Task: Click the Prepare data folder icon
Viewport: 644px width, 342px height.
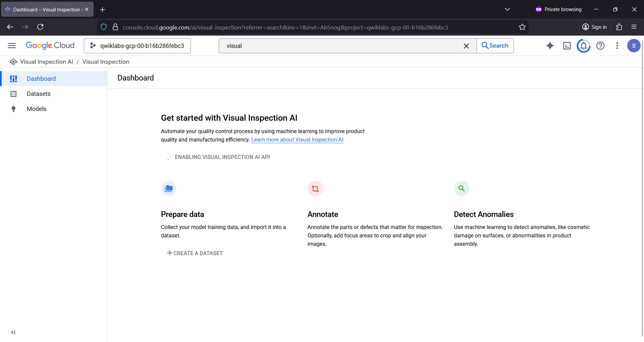Action: point(169,188)
